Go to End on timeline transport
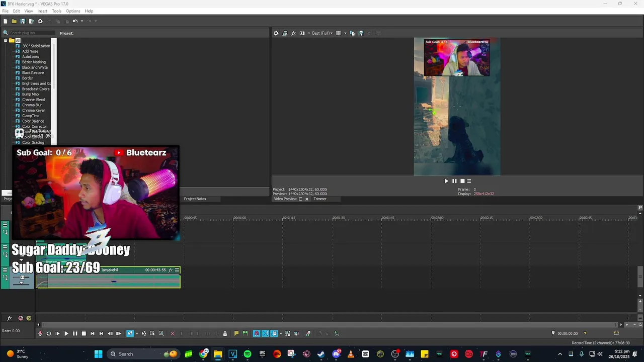This screenshot has height=362, width=644. click(101, 333)
